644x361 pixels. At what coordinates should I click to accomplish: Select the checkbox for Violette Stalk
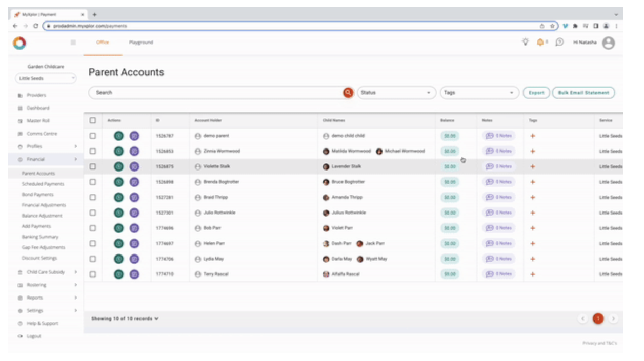93,166
